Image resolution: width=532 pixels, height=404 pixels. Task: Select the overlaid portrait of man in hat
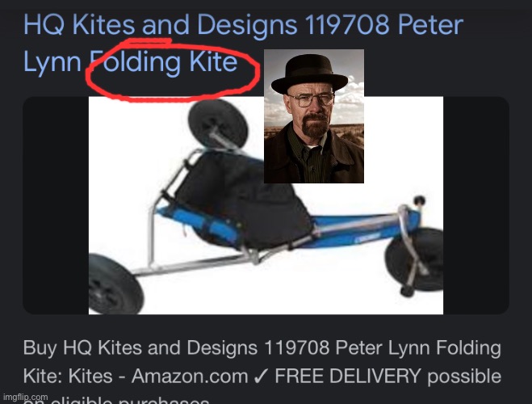tap(314, 116)
